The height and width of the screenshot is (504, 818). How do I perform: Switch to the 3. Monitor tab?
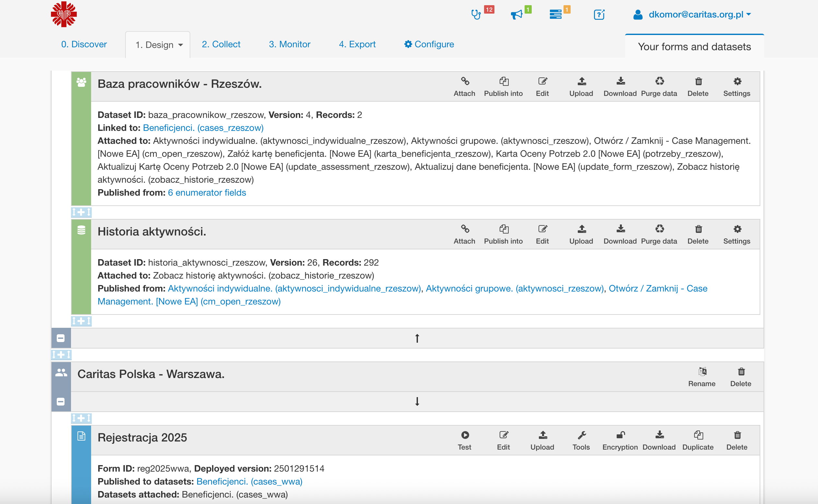(289, 44)
